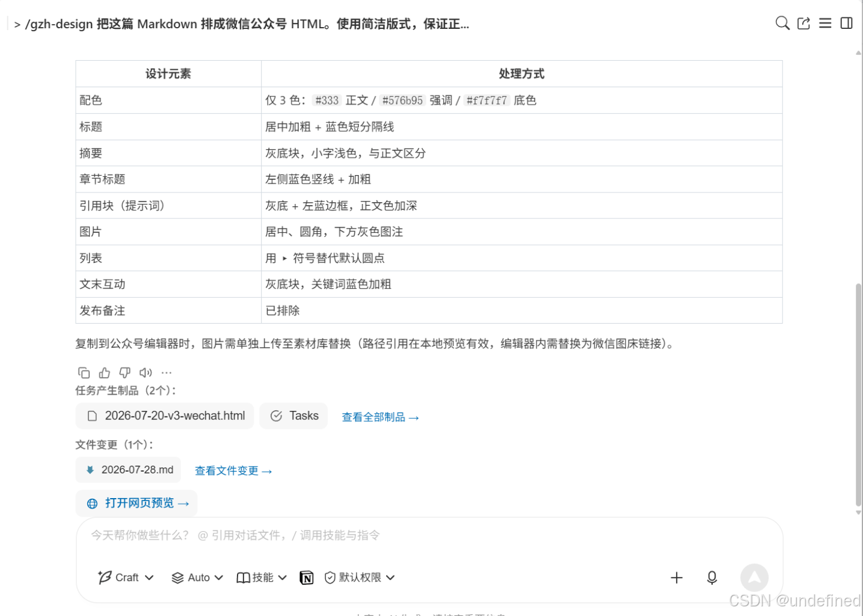Click the send arrow button
Image resolution: width=863 pixels, height=616 pixels.
(754, 577)
